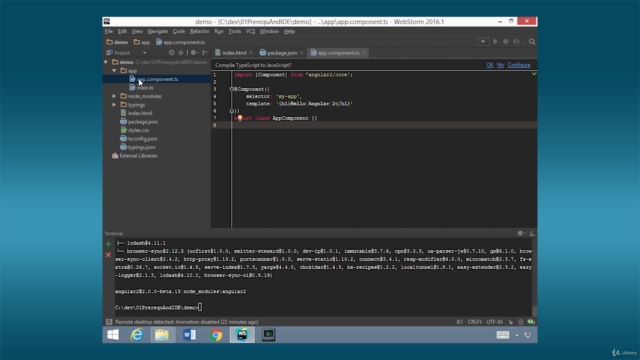The image size is (640, 360).
Task: Open the VCS menu
Action: 250,31
